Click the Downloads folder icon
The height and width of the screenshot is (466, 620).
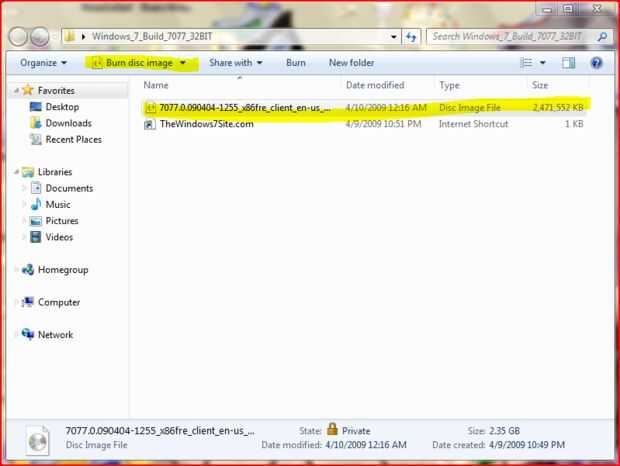(x=36, y=123)
